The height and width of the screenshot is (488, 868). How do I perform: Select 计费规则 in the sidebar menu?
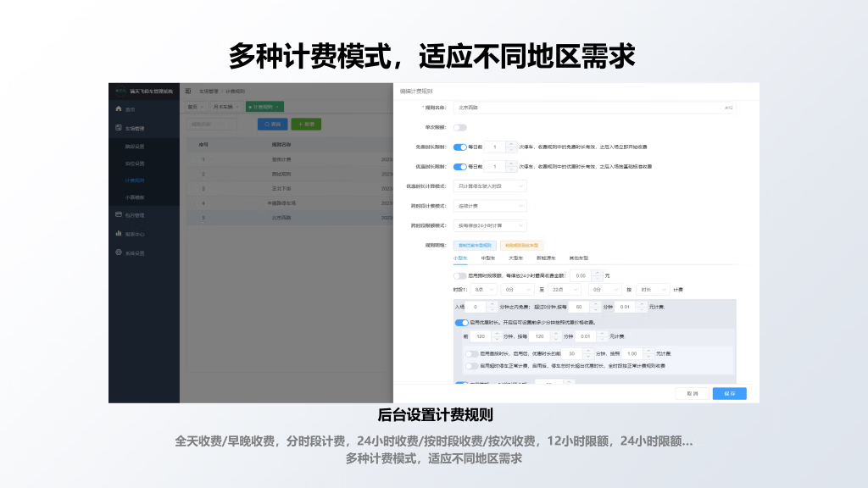coord(135,180)
